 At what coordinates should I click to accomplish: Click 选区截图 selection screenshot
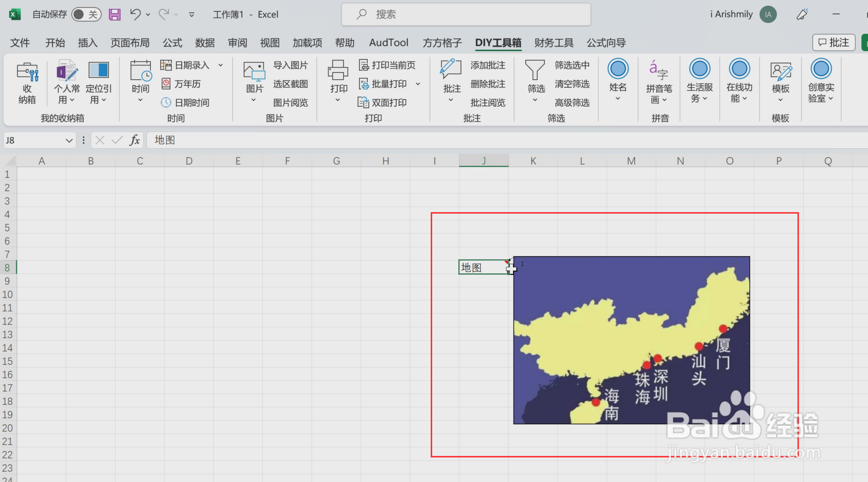291,84
